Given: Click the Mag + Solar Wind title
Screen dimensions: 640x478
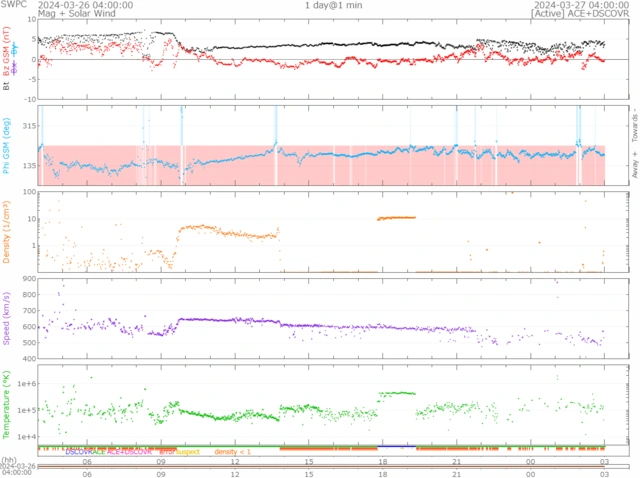Looking at the screenshot, I should pos(77,13).
